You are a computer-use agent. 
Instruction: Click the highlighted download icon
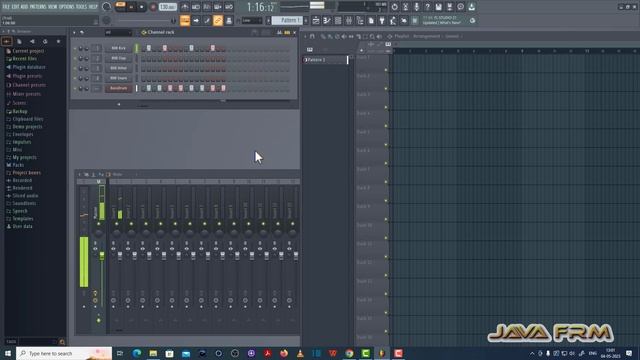pyautogui.click(x=471, y=7)
